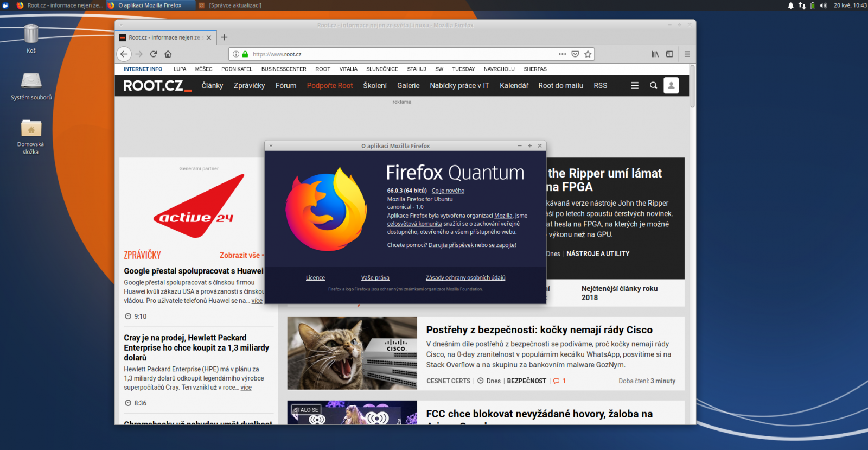868x450 pixels.
Task: Click 'Darujte příspěvek' donation link
Action: pyautogui.click(x=451, y=245)
